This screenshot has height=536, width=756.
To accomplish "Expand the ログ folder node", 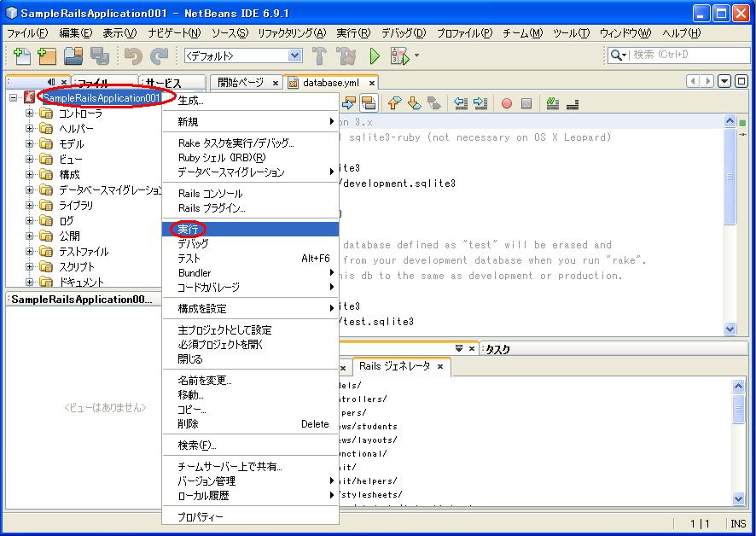I will (29, 221).
